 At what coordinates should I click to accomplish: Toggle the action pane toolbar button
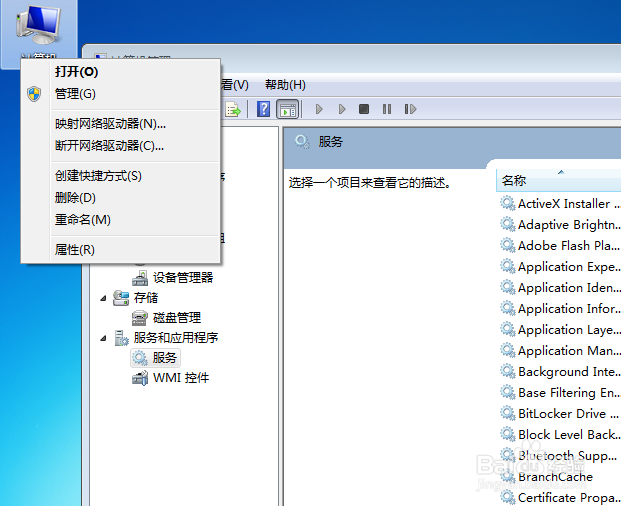(288, 109)
